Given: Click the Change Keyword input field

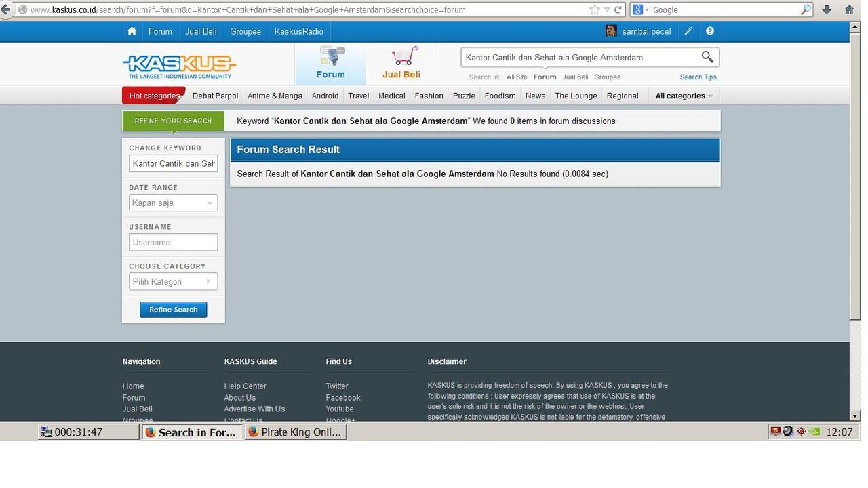Looking at the screenshot, I should click(173, 163).
